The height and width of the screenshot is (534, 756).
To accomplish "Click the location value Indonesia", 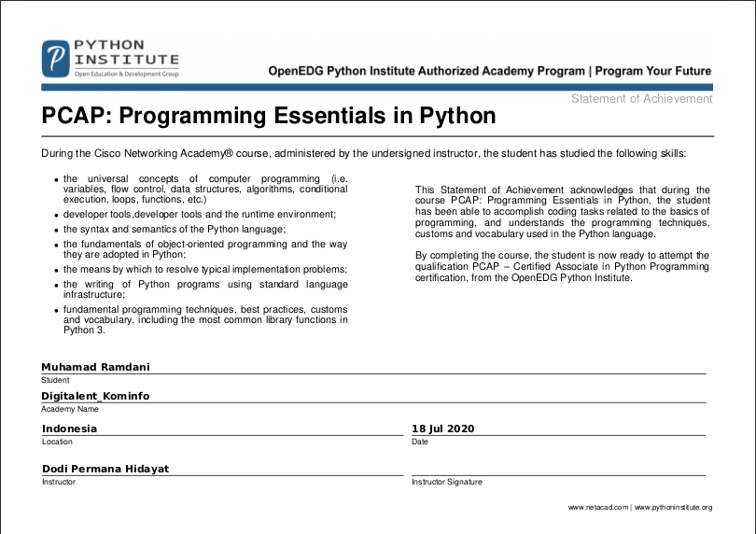I will pos(69,429).
